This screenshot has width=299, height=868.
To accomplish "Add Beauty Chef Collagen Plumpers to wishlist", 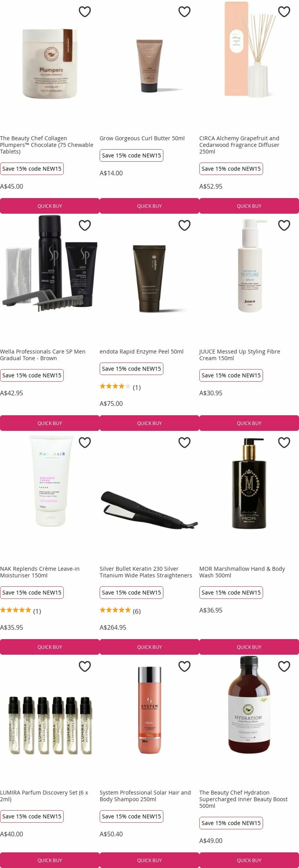I will (85, 12).
